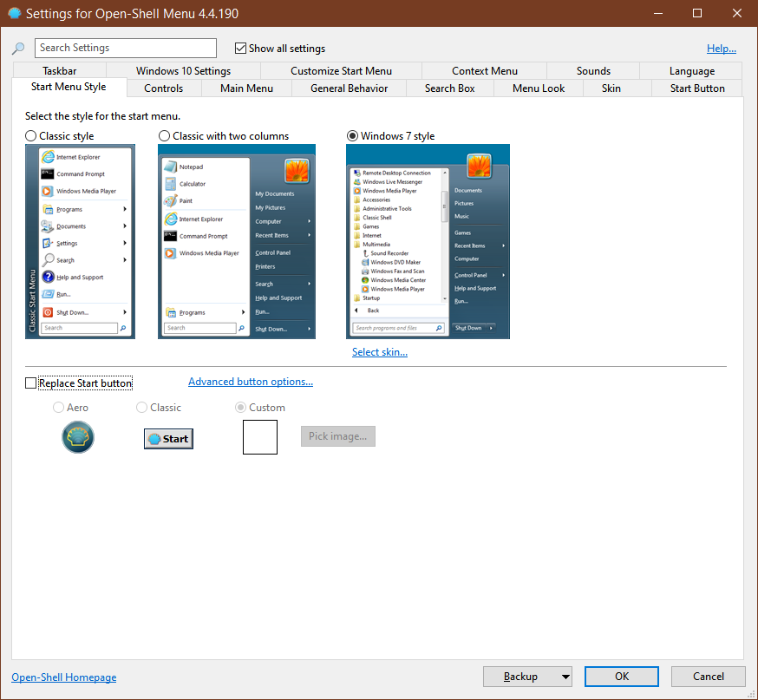Switch to the Menu Look tab
The height and width of the screenshot is (700, 758).
539,88
